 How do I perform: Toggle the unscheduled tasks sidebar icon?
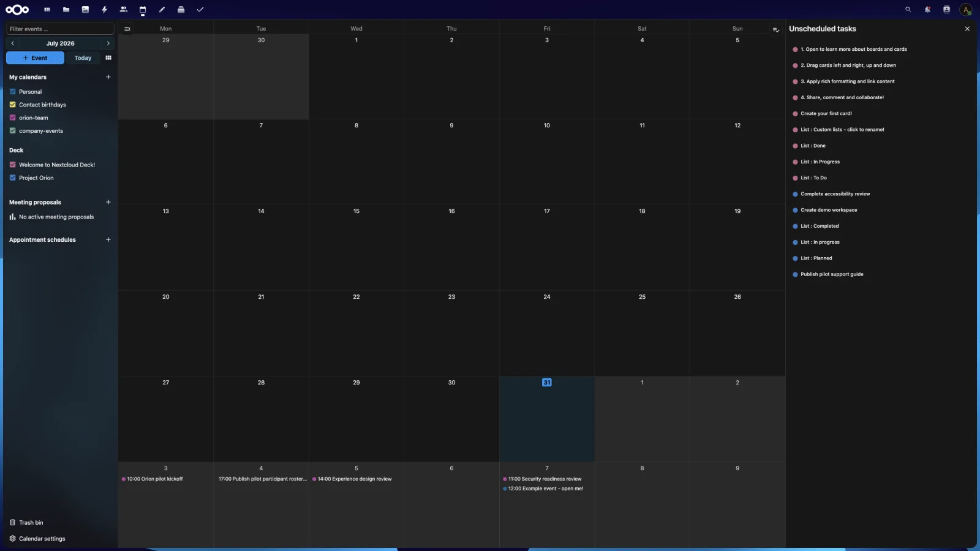[776, 29]
